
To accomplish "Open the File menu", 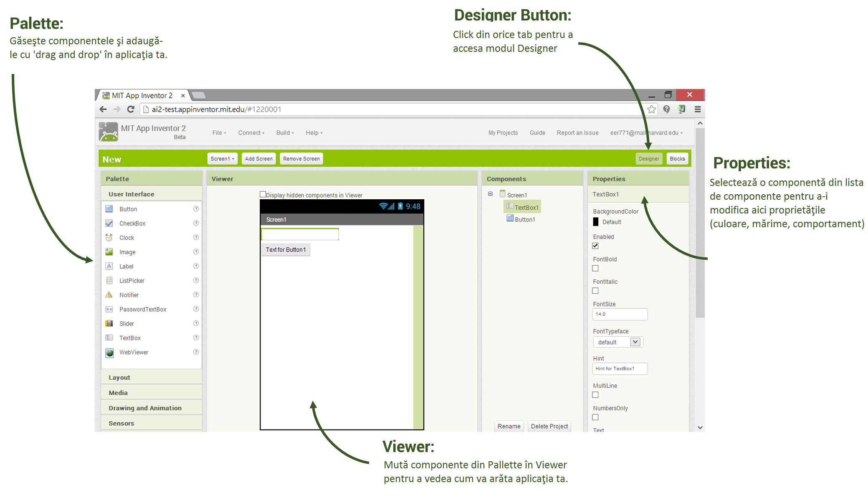I will pyautogui.click(x=219, y=133).
